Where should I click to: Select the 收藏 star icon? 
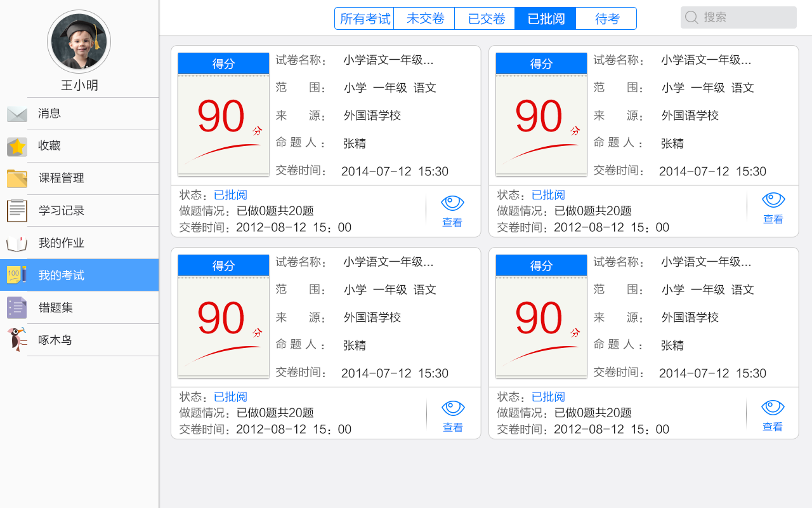[16, 146]
